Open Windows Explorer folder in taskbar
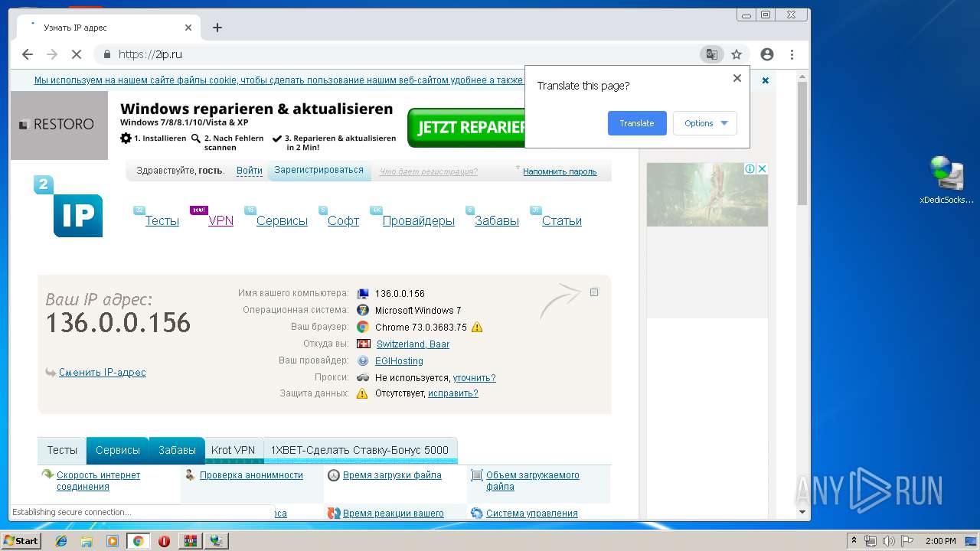The width and height of the screenshot is (980, 551). [x=87, y=541]
